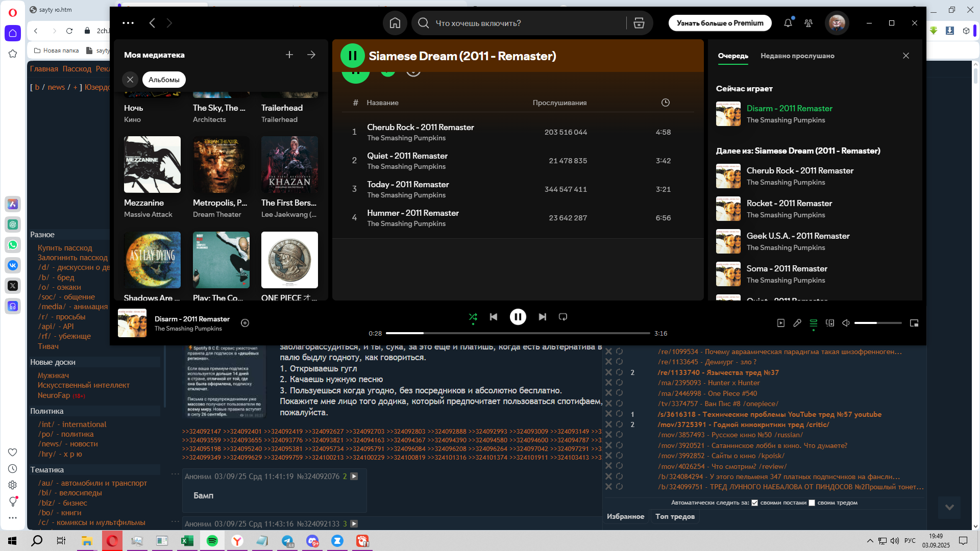Uncheck auto-follow своими постами

click(754, 503)
